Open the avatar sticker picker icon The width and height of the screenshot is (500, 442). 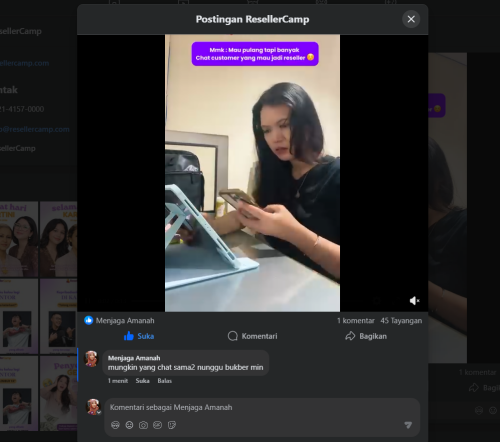(x=115, y=425)
